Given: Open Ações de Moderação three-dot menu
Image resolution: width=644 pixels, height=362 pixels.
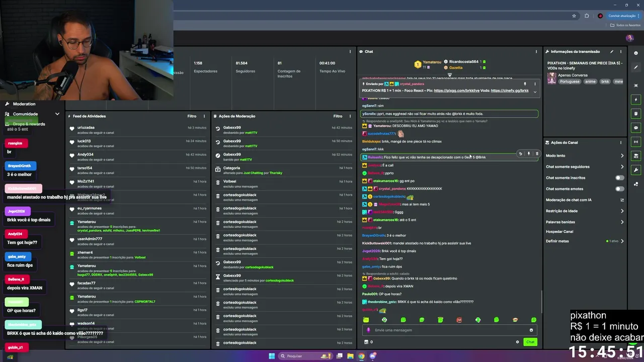Looking at the screenshot, I should coord(350,116).
